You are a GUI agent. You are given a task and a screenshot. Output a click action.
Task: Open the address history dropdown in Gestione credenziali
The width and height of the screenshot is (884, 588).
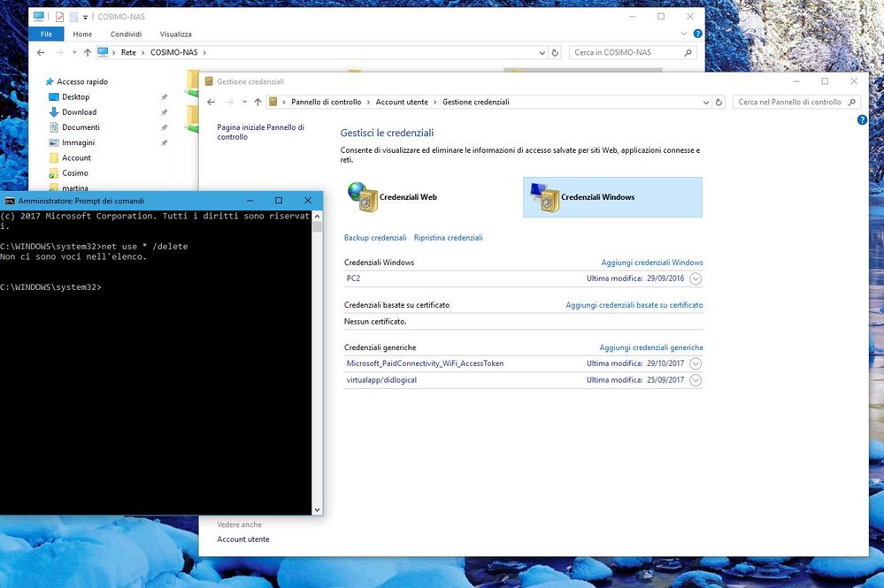(705, 102)
